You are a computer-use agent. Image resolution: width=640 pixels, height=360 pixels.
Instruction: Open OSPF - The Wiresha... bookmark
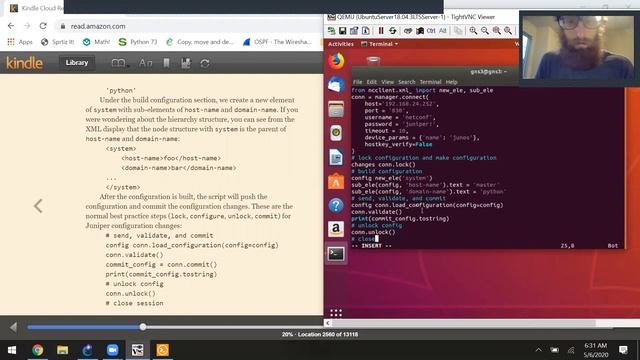(x=277, y=42)
